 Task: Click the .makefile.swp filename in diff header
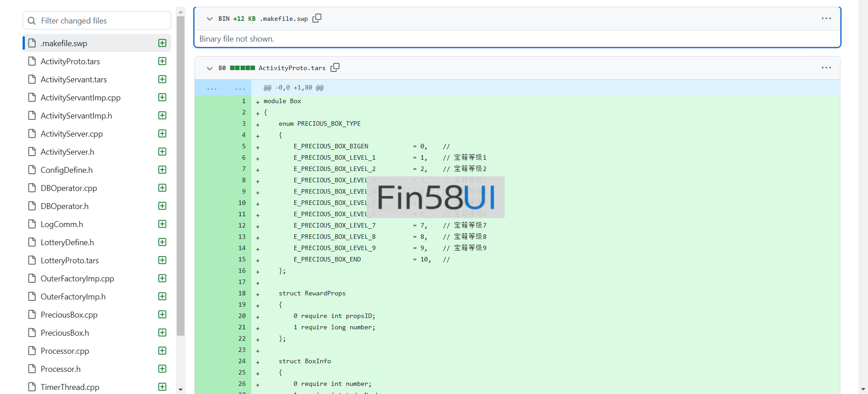click(283, 19)
